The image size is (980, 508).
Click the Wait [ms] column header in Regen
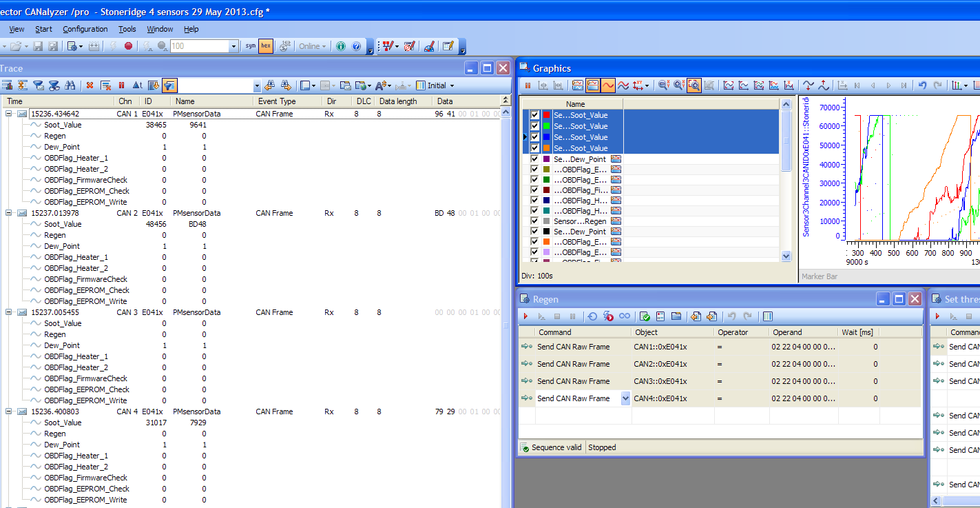[x=858, y=332]
